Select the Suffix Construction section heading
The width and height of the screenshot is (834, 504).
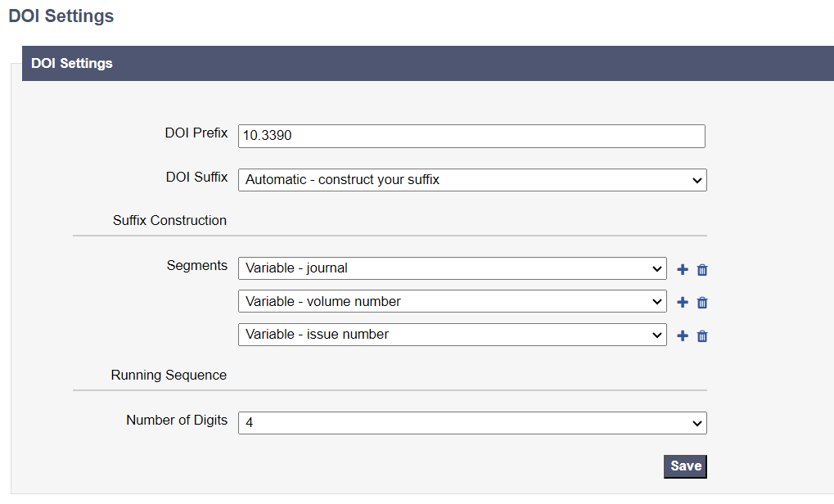pyautogui.click(x=169, y=220)
